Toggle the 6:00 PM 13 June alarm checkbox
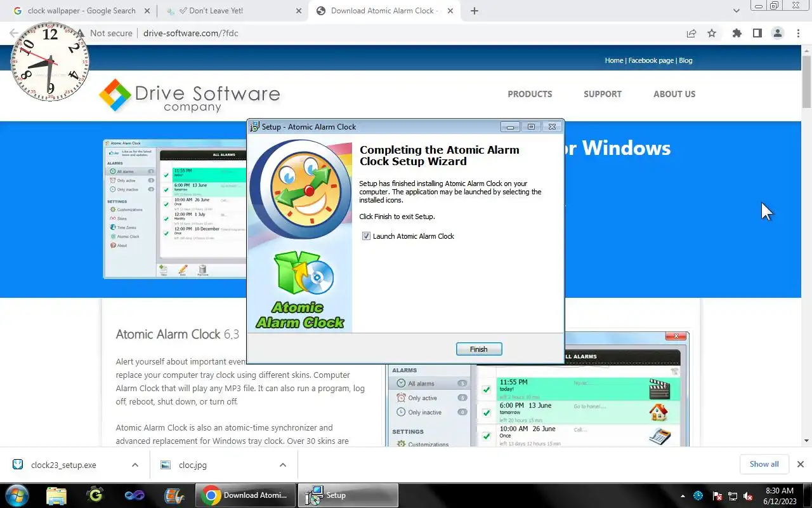812x508 pixels. pos(487,413)
